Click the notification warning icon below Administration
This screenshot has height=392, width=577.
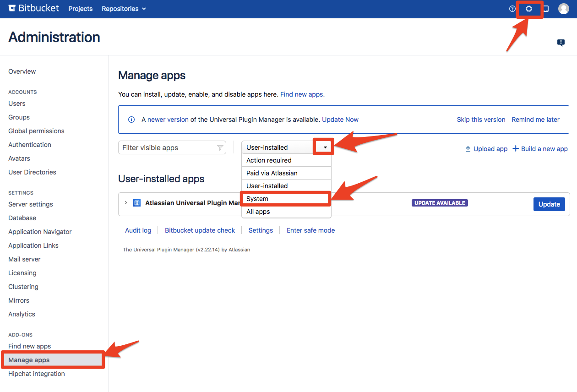tap(561, 43)
